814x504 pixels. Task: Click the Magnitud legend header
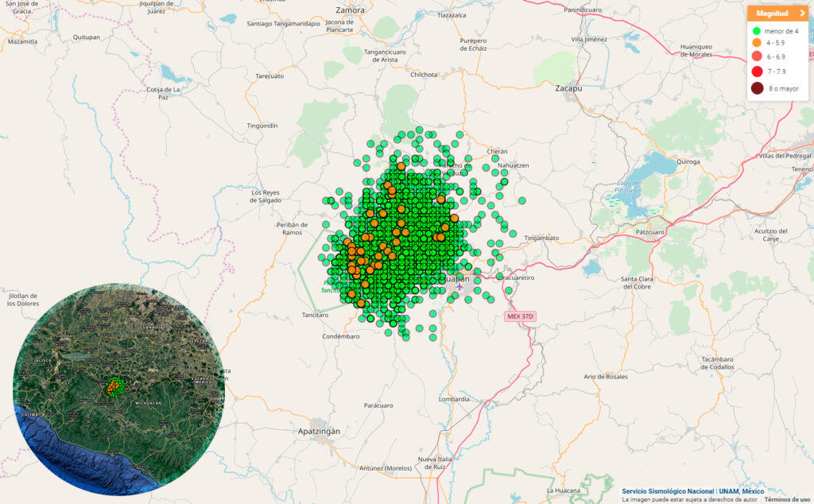point(771,14)
